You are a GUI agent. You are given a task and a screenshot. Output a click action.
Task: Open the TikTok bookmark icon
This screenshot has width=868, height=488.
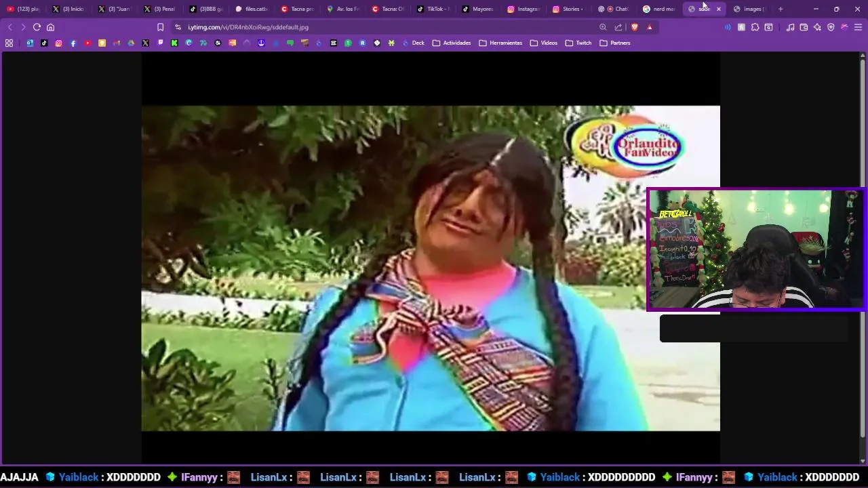point(44,43)
